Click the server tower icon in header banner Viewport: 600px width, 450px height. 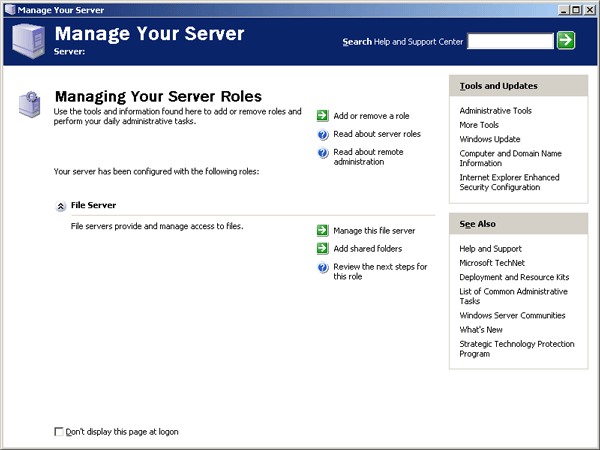pyautogui.click(x=28, y=41)
